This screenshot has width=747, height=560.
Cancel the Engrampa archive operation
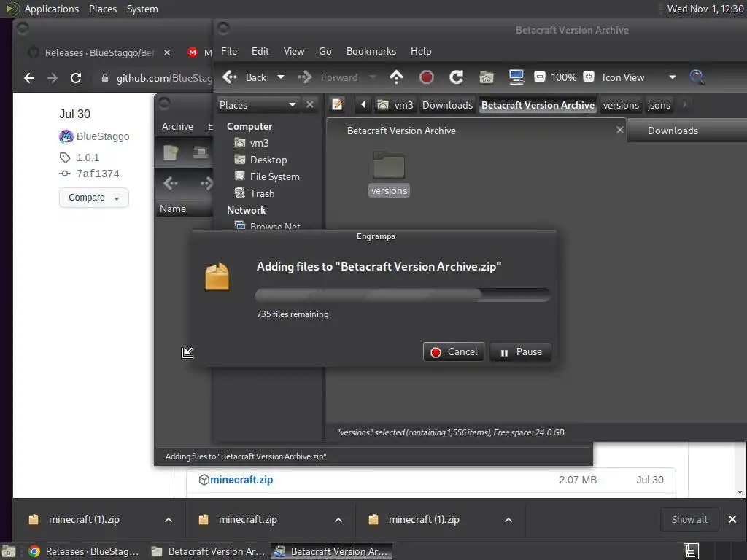click(x=454, y=352)
